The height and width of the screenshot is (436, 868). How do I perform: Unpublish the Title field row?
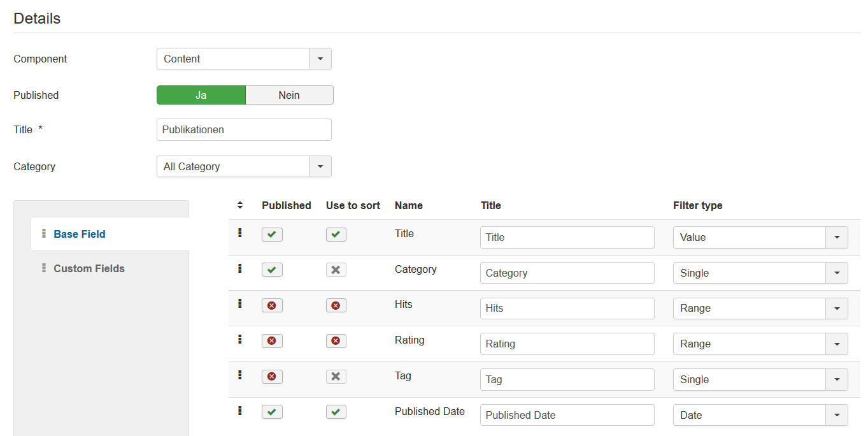[272, 235]
